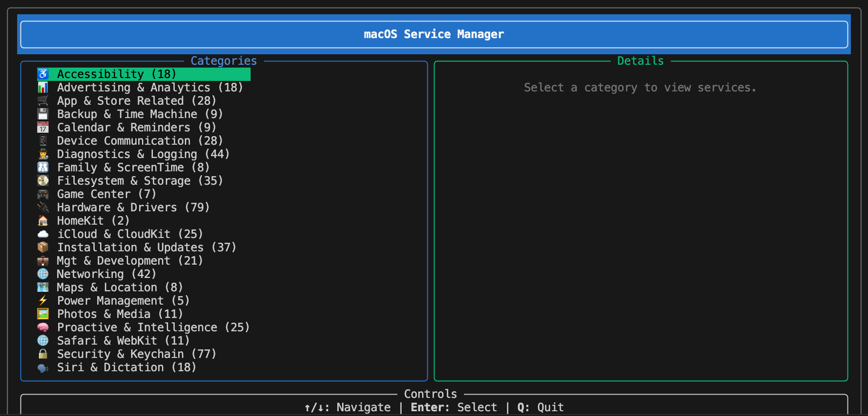The image size is (868, 416).
Task: Choose the HomeKit (2) category
Action: [x=93, y=220]
